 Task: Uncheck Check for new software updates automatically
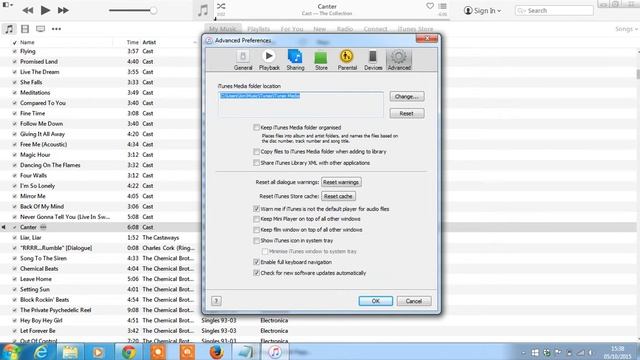(x=256, y=273)
